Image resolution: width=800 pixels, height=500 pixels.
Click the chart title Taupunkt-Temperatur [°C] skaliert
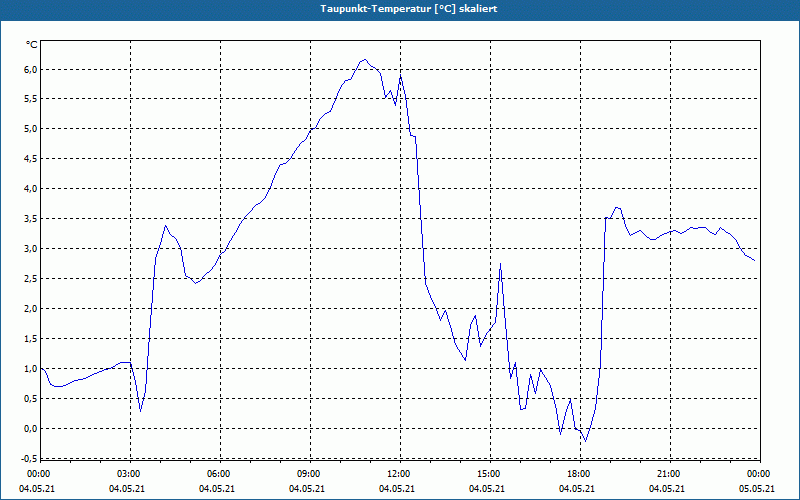[x=409, y=9]
